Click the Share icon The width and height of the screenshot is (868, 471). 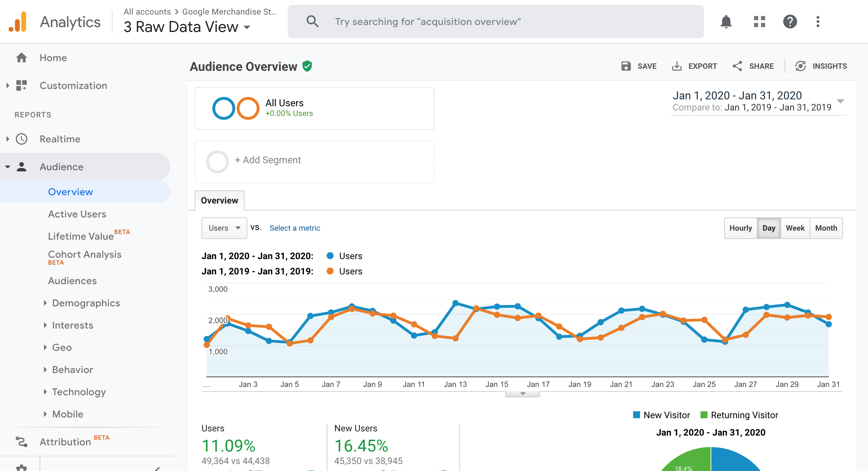tap(737, 66)
